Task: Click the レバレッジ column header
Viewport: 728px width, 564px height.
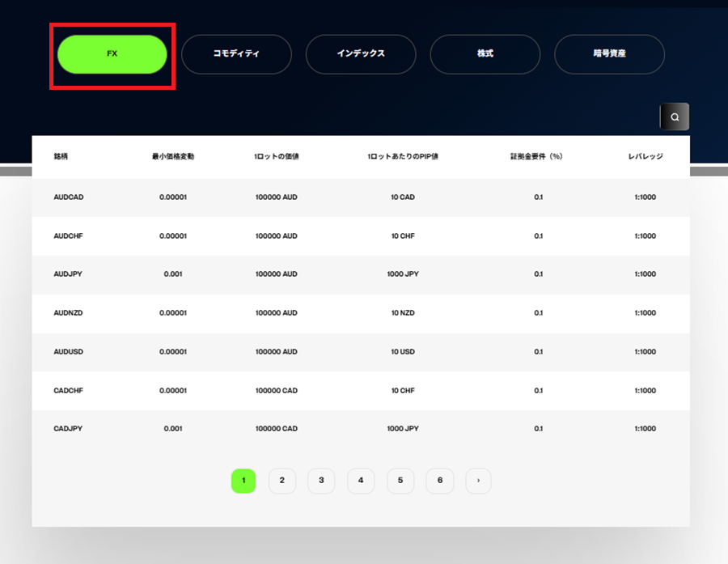Action: [x=645, y=156]
